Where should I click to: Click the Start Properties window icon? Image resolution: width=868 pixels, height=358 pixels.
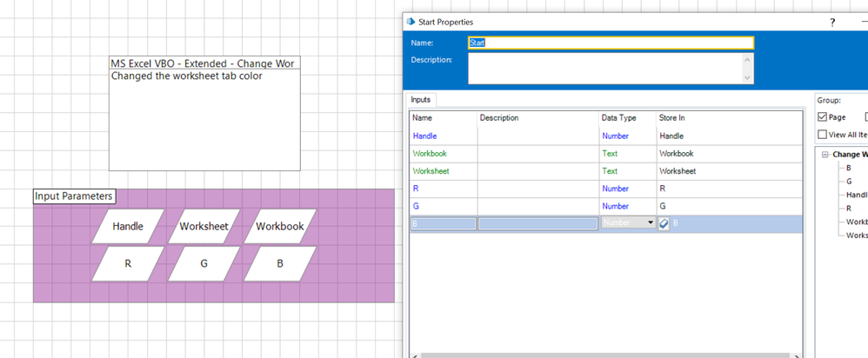pos(411,22)
